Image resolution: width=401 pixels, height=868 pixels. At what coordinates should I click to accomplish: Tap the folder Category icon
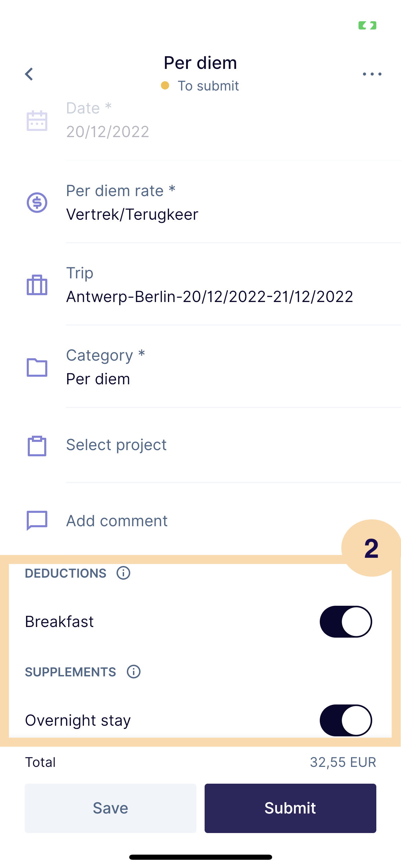[x=37, y=367]
